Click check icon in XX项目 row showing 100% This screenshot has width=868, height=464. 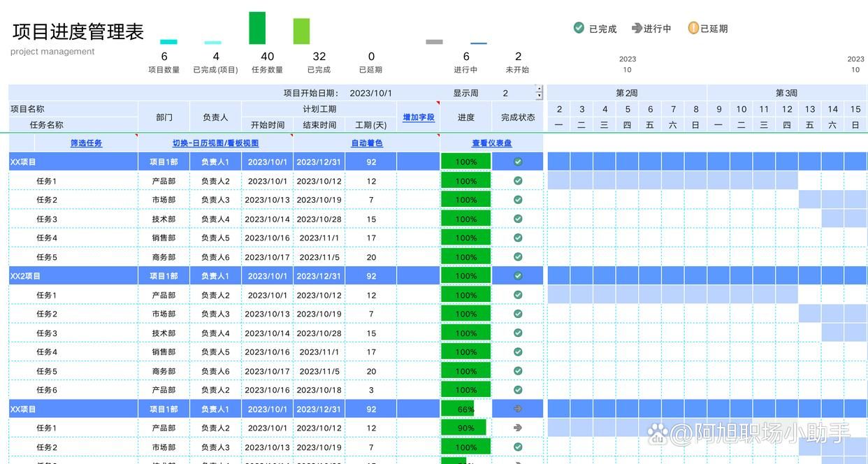click(518, 161)
